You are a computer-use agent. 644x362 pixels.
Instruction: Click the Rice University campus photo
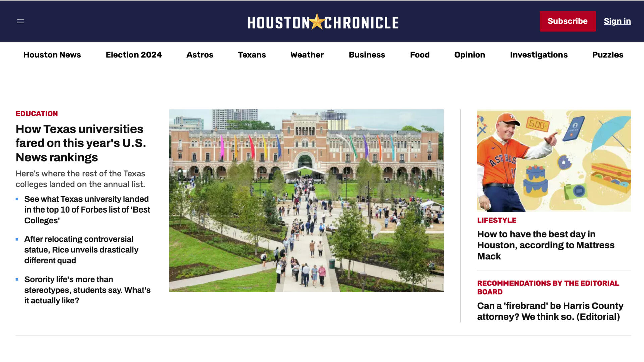click(x=306, y=200)
